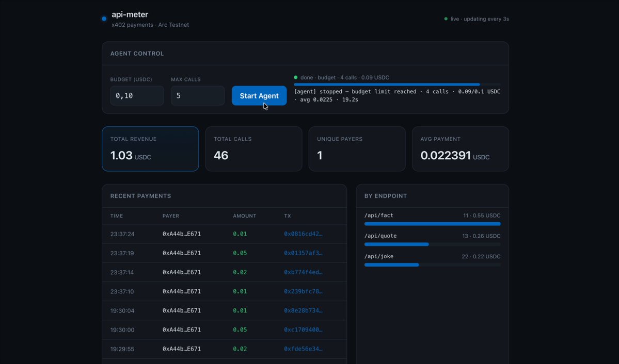
Task: Select the Unique Payers stat card
Action: point(357,148)
